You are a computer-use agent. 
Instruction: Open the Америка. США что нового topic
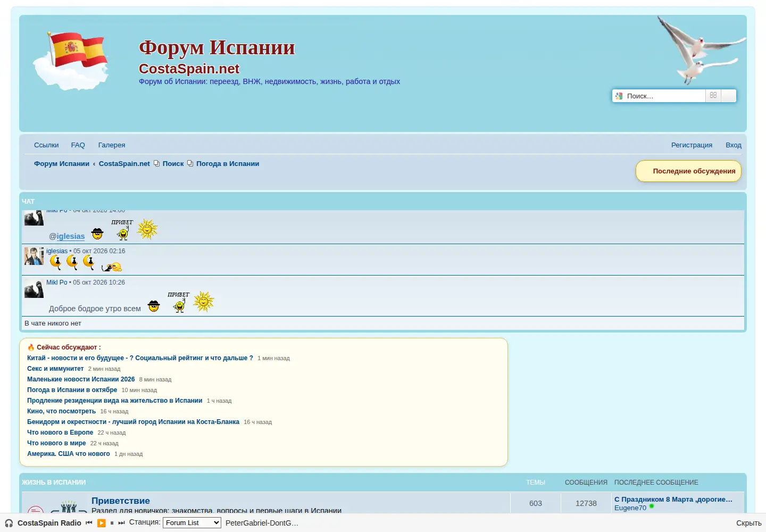tap(69, 454)
